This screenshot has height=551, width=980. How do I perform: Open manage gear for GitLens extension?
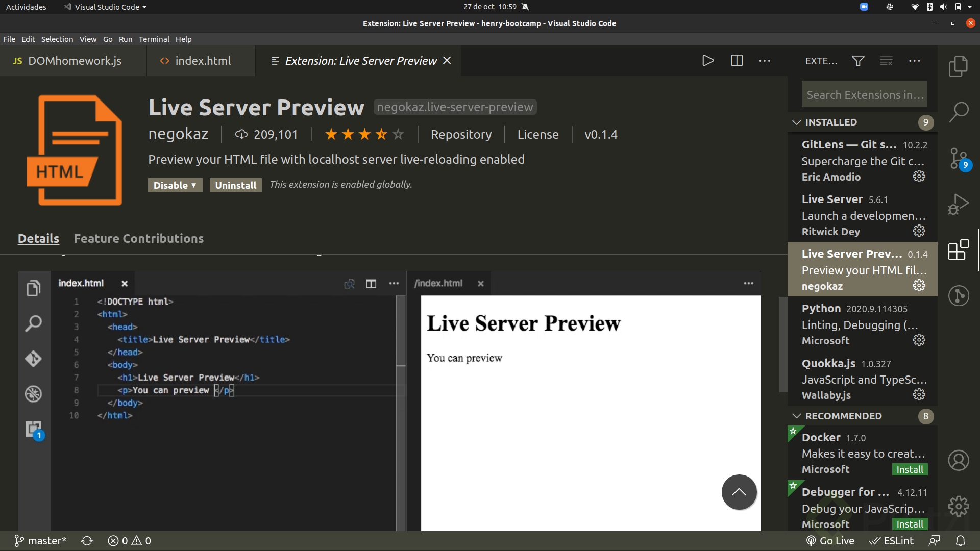pos(919,176)
